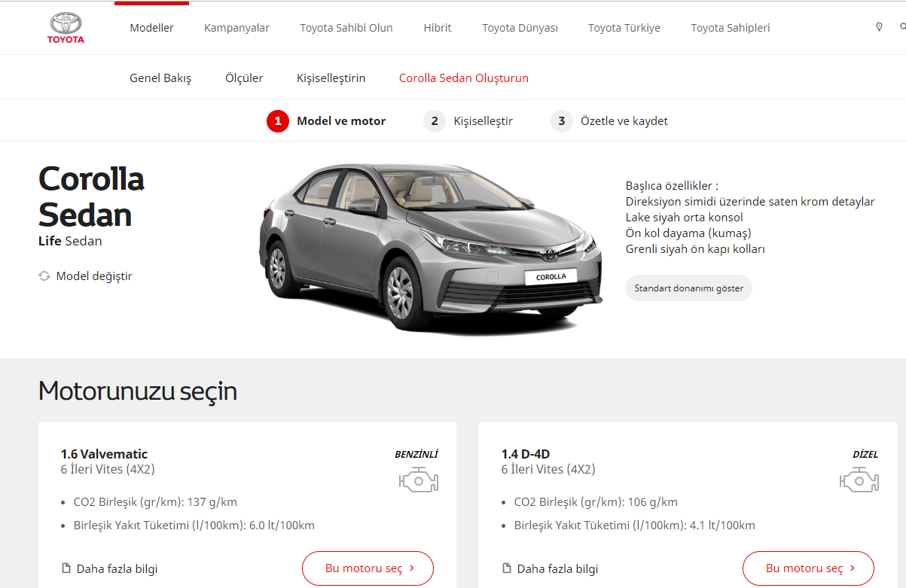906x588 pixels.
Task: Open Toyota Türkiye menu
Action: [x=624, y=28]
